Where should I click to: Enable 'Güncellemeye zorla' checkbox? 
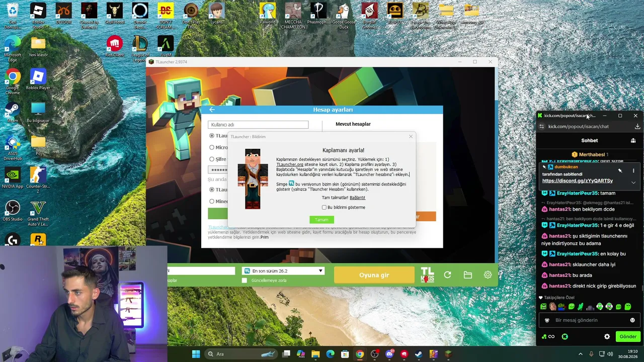click(x=245, y=281)
